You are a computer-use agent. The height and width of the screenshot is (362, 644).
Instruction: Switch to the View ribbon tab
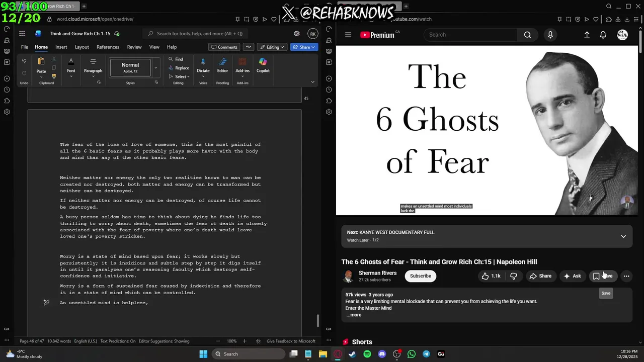154,47
